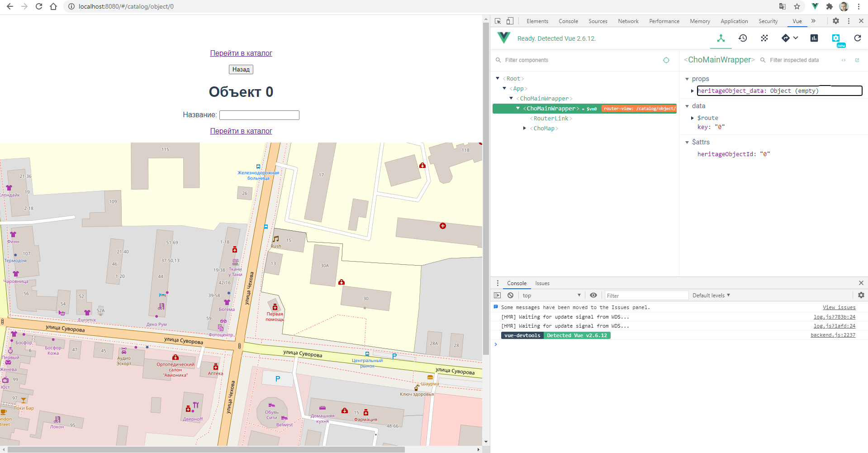
Task: Expand heritageObject_data prop object
Action: [x=693, y=91]
